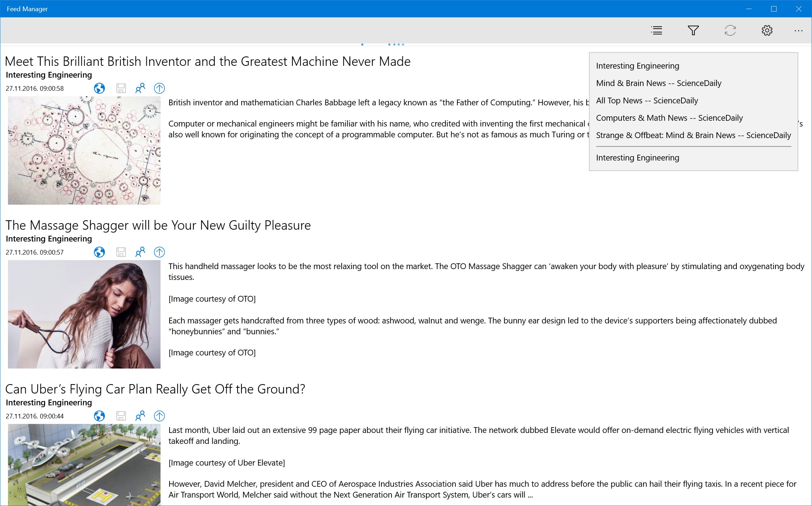Open Babbage article in browser via globe icon
Screen dimensions: 812x506
coord(99,88)
